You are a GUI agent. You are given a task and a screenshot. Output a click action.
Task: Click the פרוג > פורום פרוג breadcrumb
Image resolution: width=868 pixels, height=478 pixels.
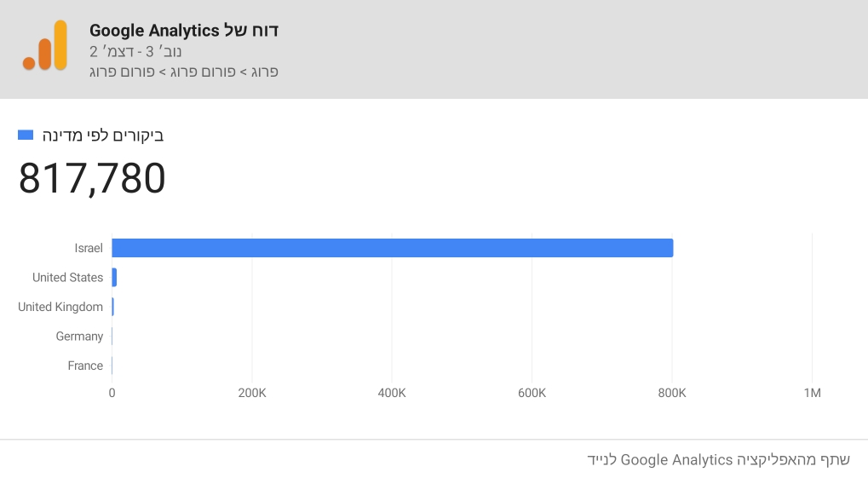point(184,72)
